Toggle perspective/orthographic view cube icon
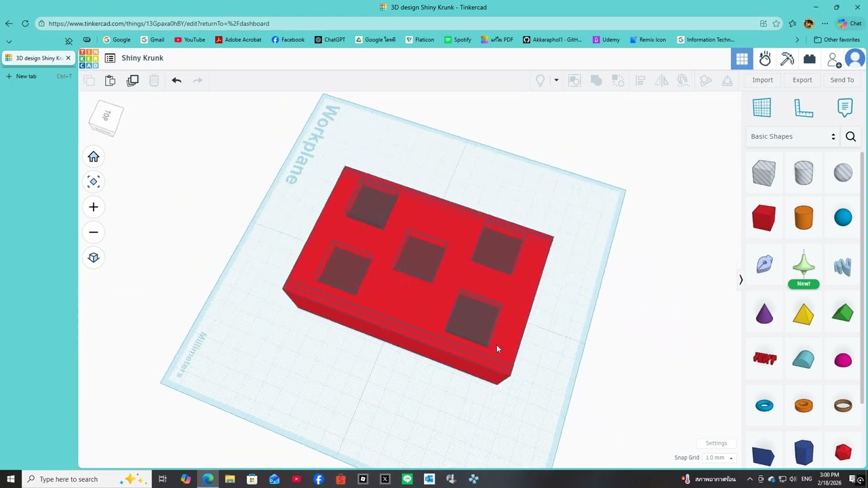The height and width of the screenshot is (488, 868). (x=94, y=258)
